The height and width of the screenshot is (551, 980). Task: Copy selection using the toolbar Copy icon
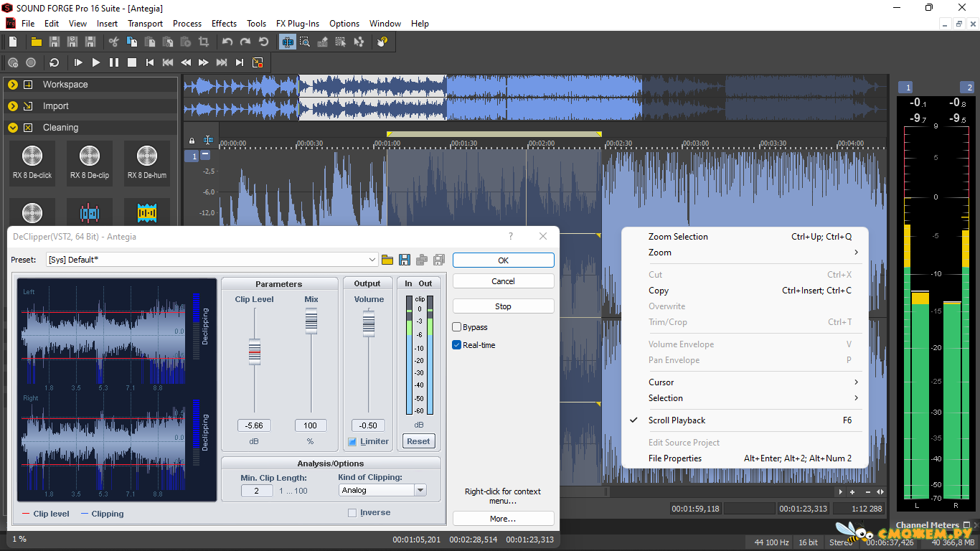[x=131, y=42]
